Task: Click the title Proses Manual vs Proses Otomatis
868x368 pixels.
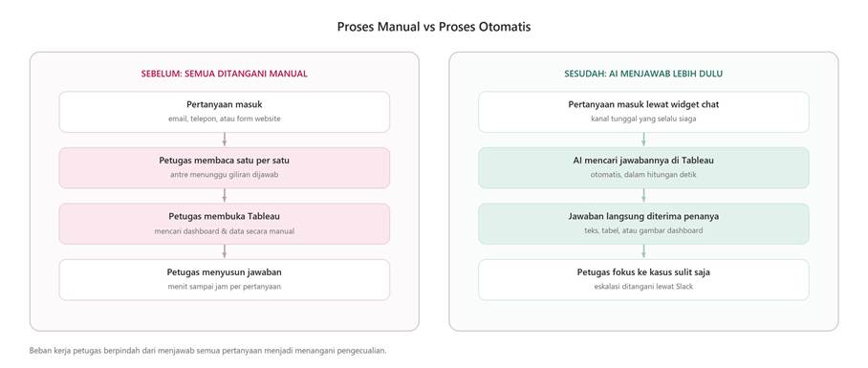Action: [433, 27]
